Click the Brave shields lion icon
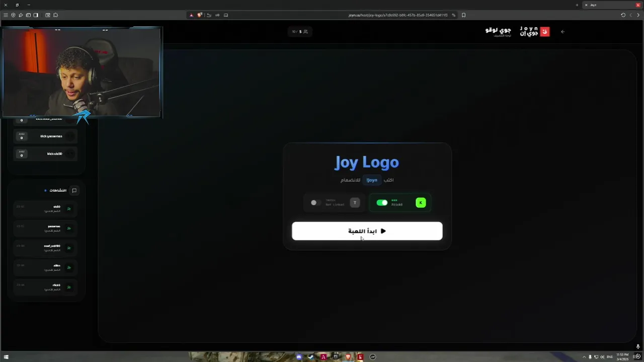 click(x=200, y=15)
